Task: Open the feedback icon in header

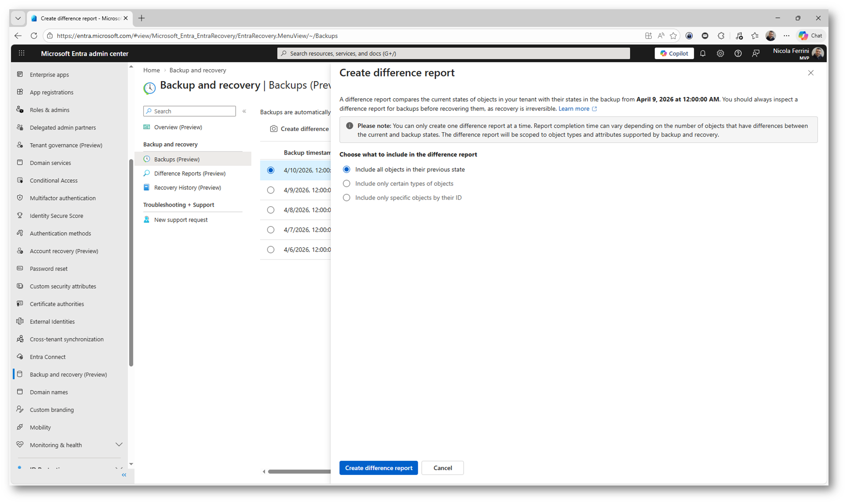Action: pos(756,53)
